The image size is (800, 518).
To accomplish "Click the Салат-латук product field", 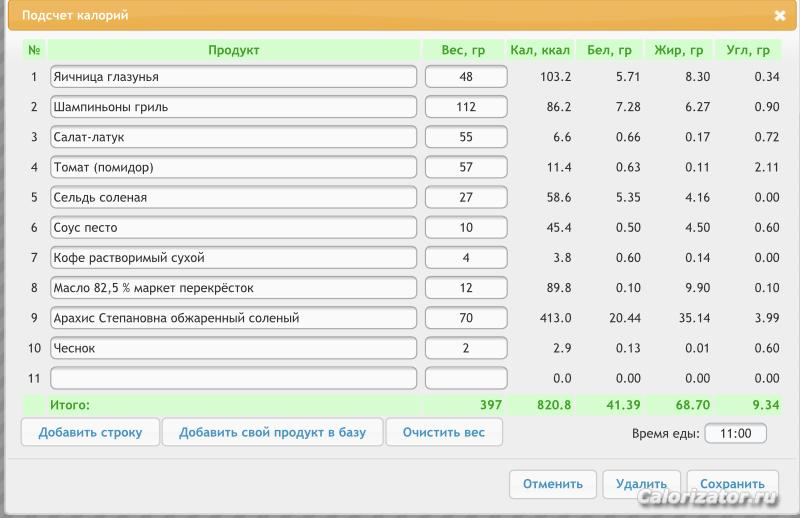I will [x=233, y=137].
